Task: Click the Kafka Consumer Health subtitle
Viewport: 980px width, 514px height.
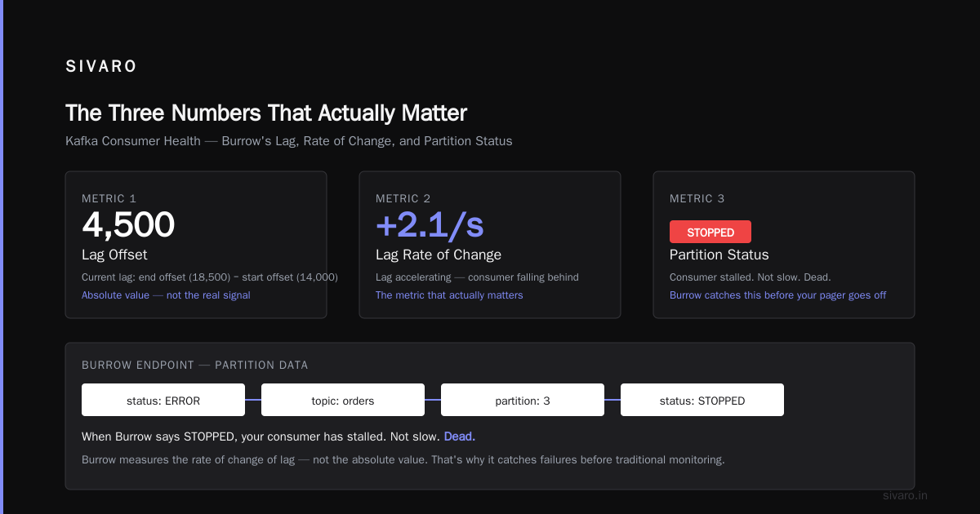Action: click(x=289, y=141)
